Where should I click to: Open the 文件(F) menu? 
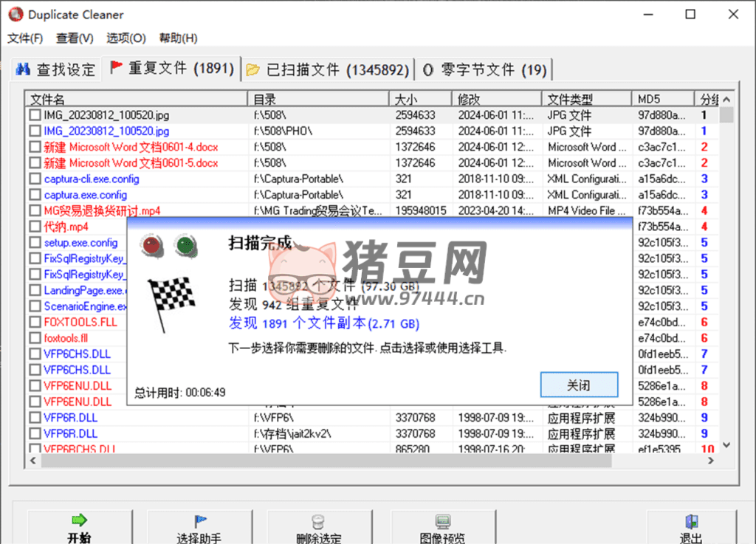click(25, 38)
